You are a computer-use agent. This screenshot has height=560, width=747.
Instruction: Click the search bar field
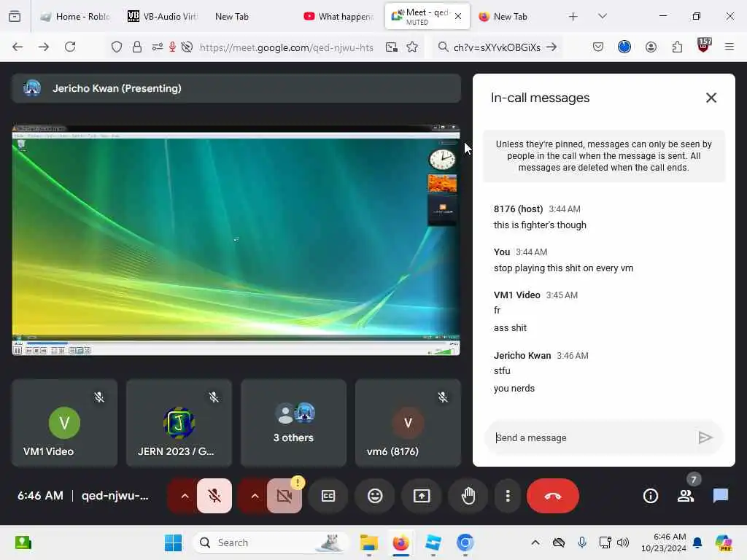pyautogui.click(x=495, y=47)
